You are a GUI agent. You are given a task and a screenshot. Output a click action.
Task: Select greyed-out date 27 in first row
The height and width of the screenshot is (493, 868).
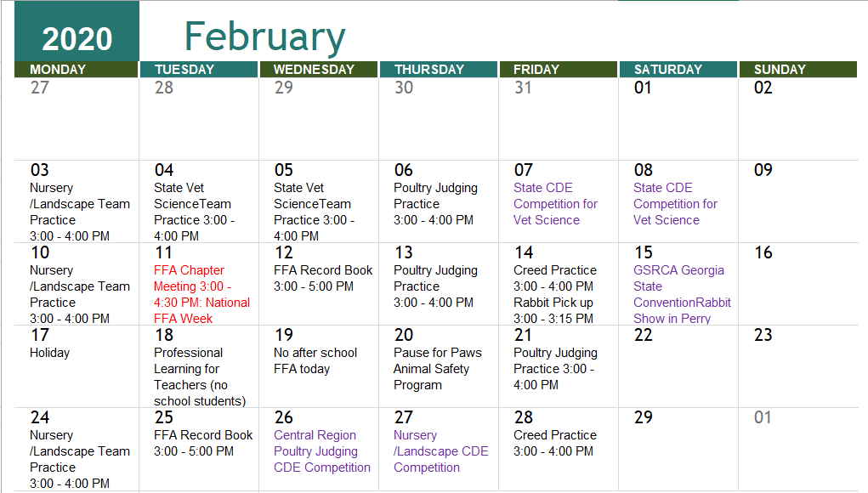(40, 88)
